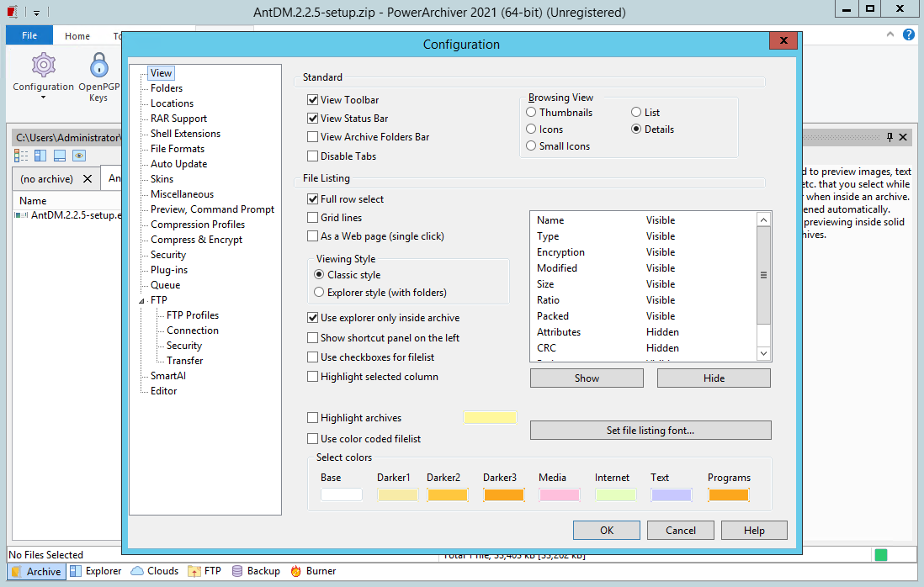Viewport: 924px width, 587px height.
Task: Pin the preview panel with pushpin icon
Action: (x=889, y=137)
